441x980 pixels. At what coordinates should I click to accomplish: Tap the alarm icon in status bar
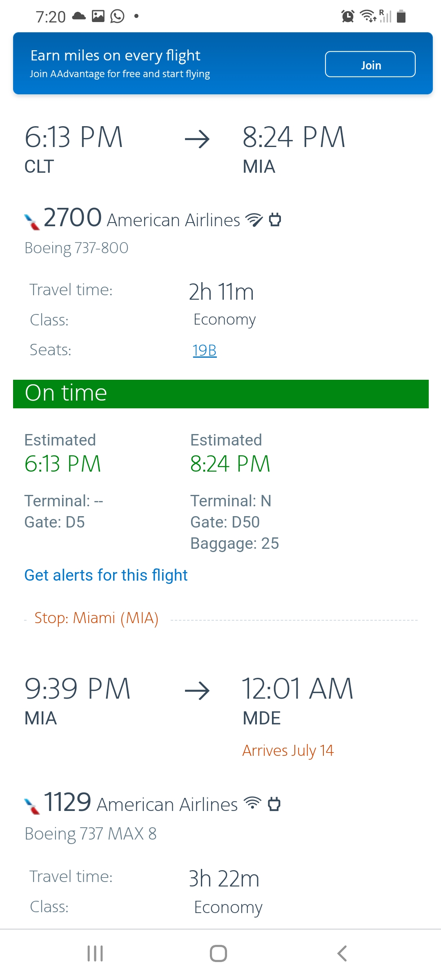point(347,16)
